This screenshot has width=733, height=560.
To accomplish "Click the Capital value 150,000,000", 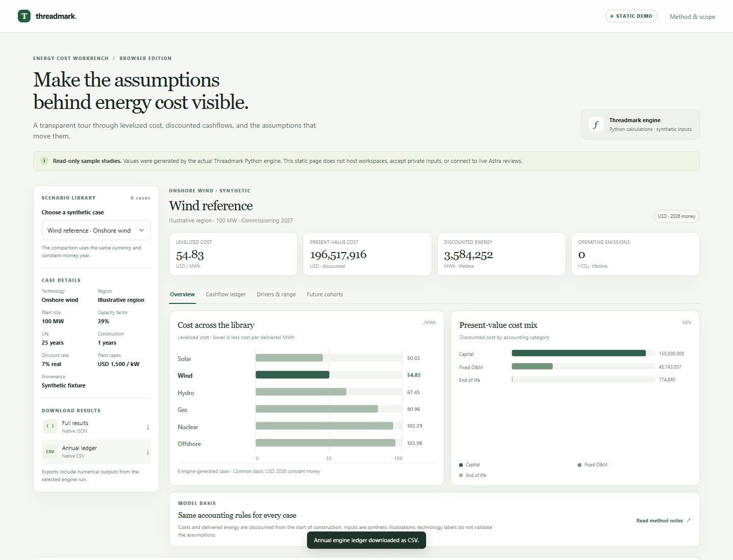I will (671, 354).
